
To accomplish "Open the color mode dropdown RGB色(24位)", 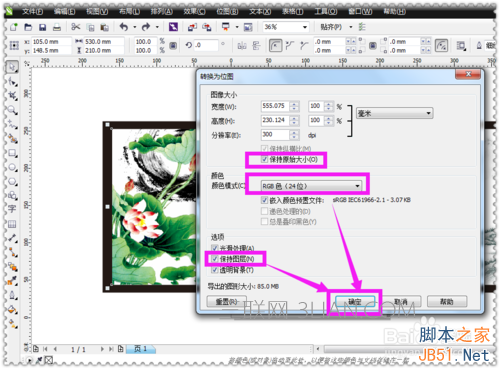I will (311, 186).
